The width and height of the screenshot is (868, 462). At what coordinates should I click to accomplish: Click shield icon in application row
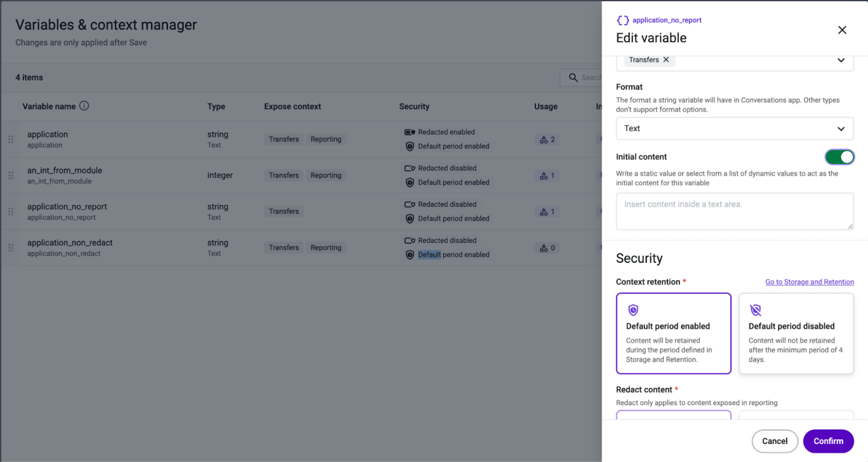tap(409, 146)
